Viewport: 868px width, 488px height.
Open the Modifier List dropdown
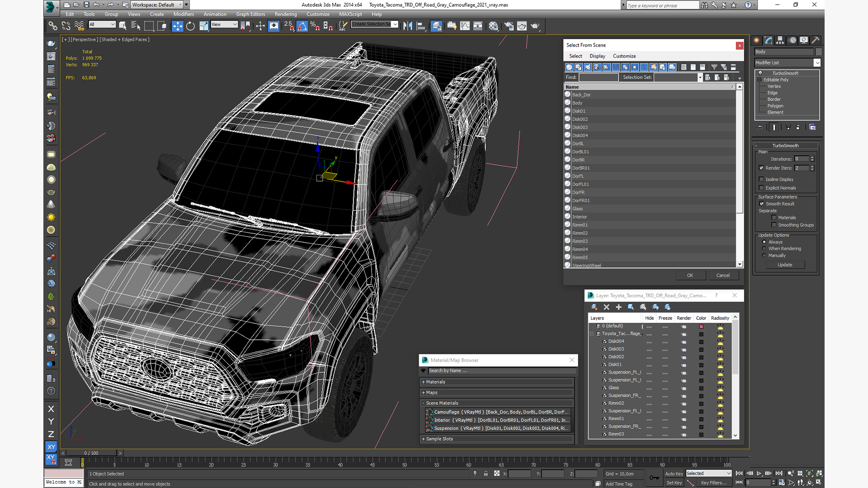(817, 63)
